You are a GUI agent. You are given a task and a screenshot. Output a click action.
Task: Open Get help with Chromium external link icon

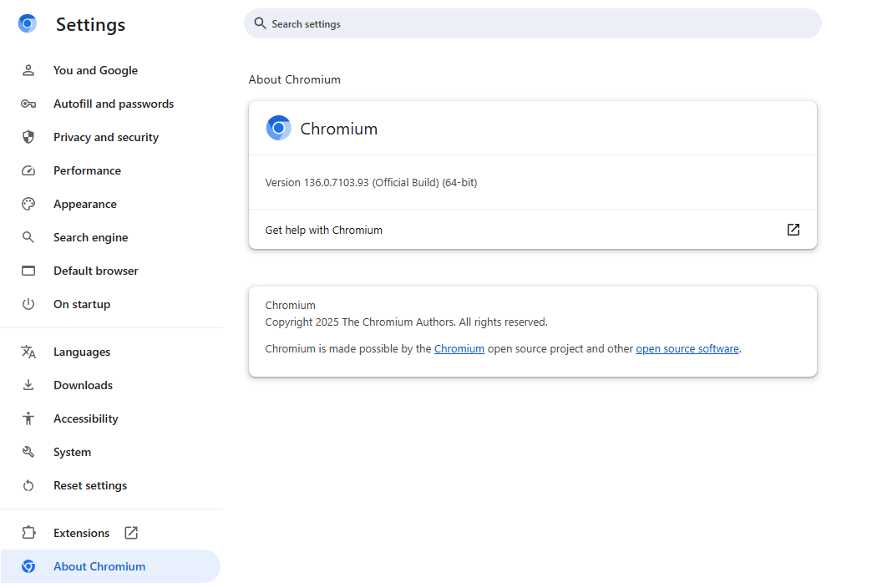coord(793,230)
